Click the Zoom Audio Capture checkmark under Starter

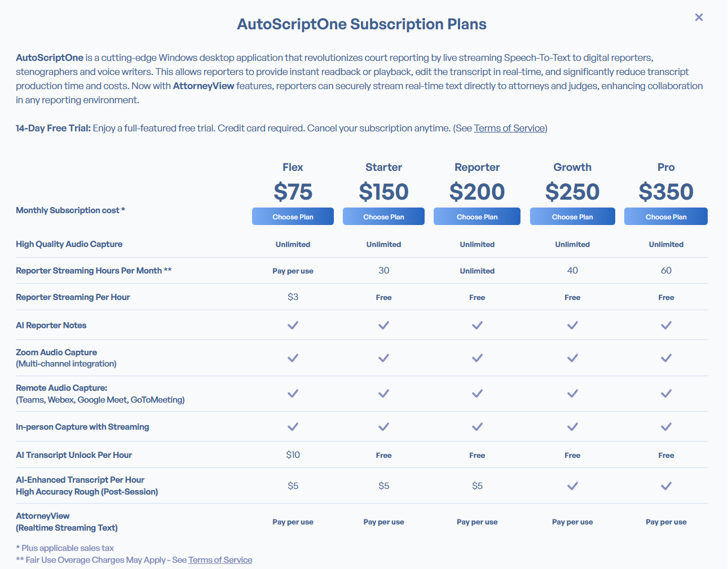click(383, 358)
